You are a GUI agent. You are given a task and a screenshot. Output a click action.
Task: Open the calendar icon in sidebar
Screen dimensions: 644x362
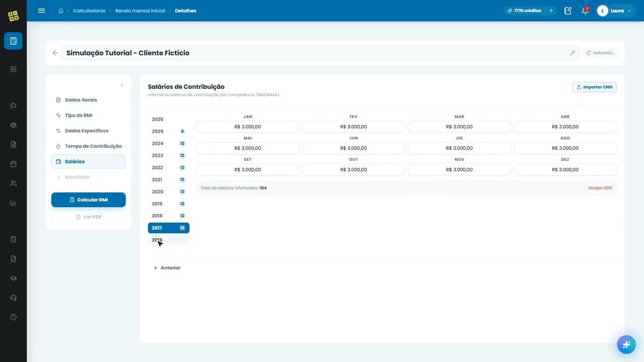tap(14, 164)
